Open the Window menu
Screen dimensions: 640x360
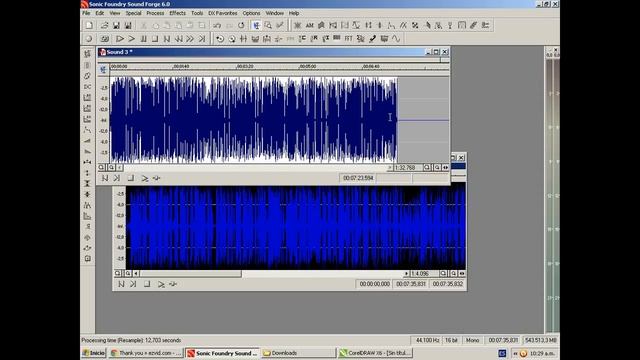click(x=275, y=13)
